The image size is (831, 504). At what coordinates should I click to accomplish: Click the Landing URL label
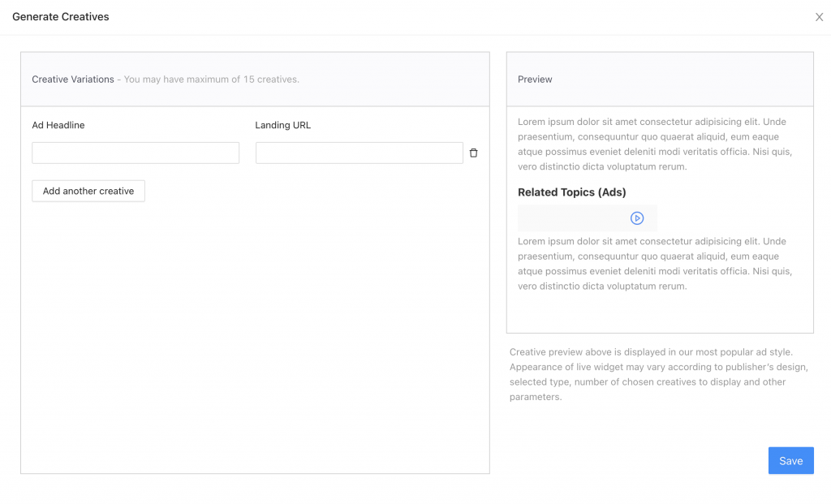point(282,125)
